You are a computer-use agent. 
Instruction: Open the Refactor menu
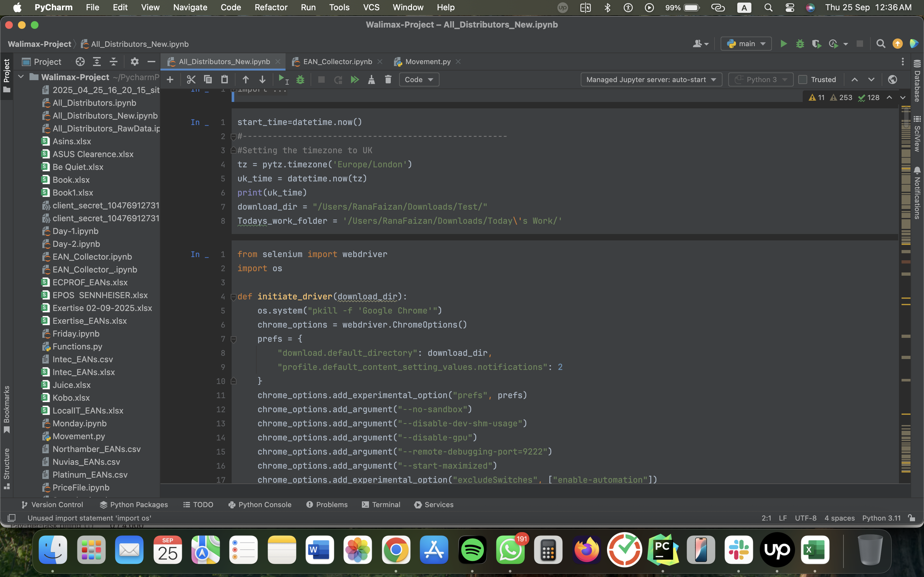pos(271,7)
